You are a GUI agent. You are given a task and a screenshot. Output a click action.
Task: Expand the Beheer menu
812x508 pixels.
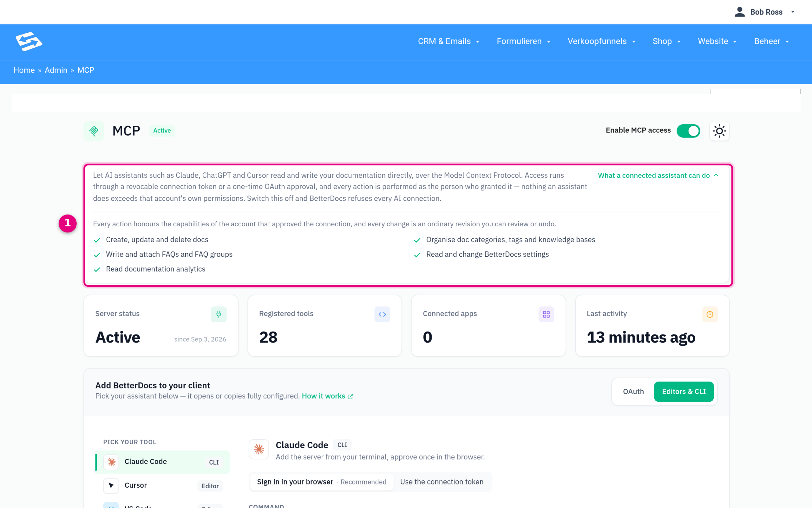coord(771,41)
